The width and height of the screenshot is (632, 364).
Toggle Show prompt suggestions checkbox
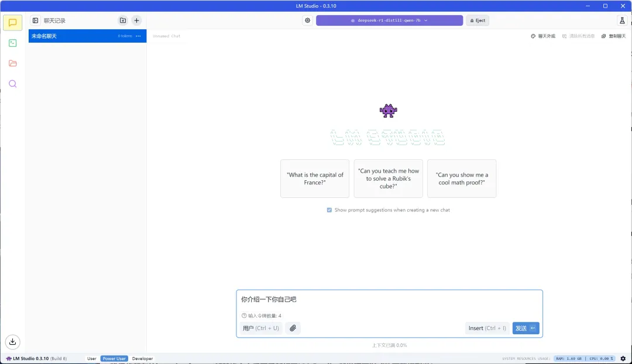[329, 210]
